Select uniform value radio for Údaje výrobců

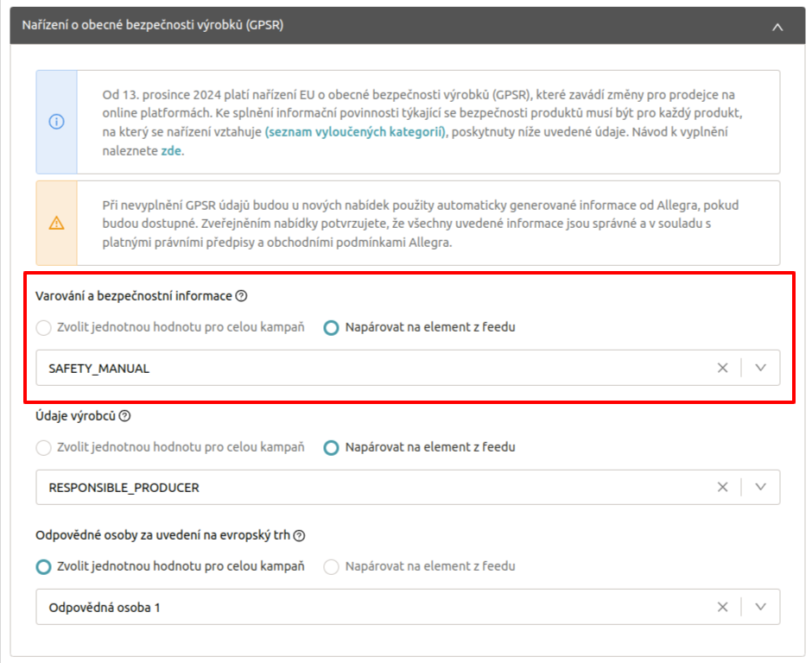[x=43, y=448]
